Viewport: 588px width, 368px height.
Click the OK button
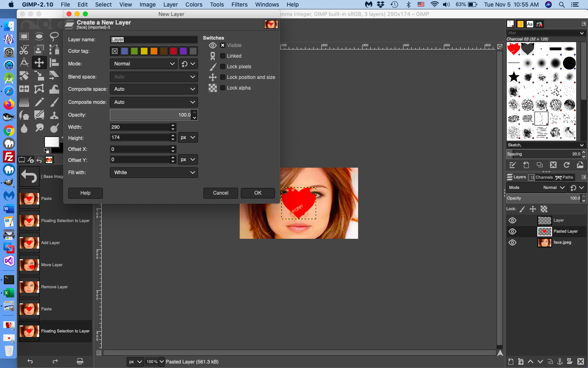coord(258,193)
